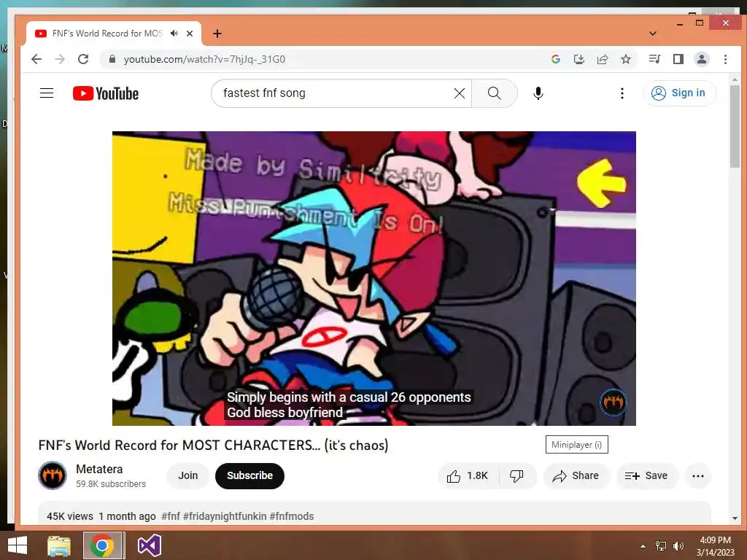Screen dimensions: 747x560
Task: Click the page scrollbar down arrow
Action: pyautogui.click(x=735, y=518)
